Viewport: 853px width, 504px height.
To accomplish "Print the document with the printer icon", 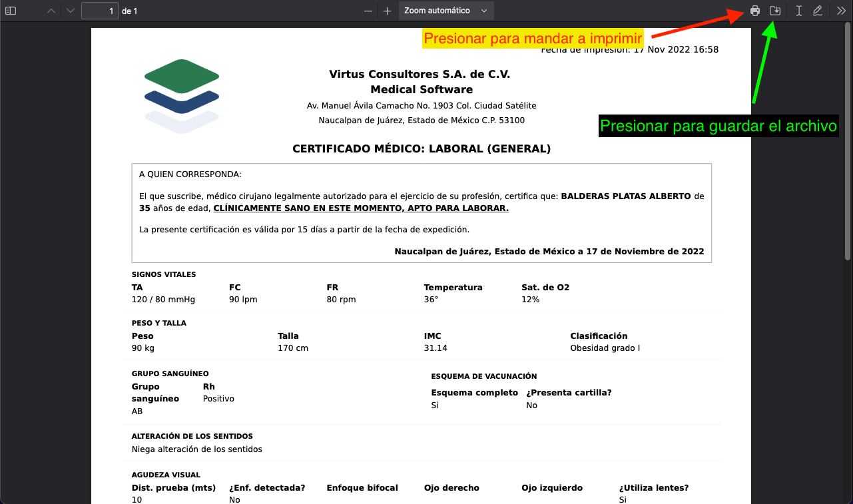I will (x=755, y=11).
